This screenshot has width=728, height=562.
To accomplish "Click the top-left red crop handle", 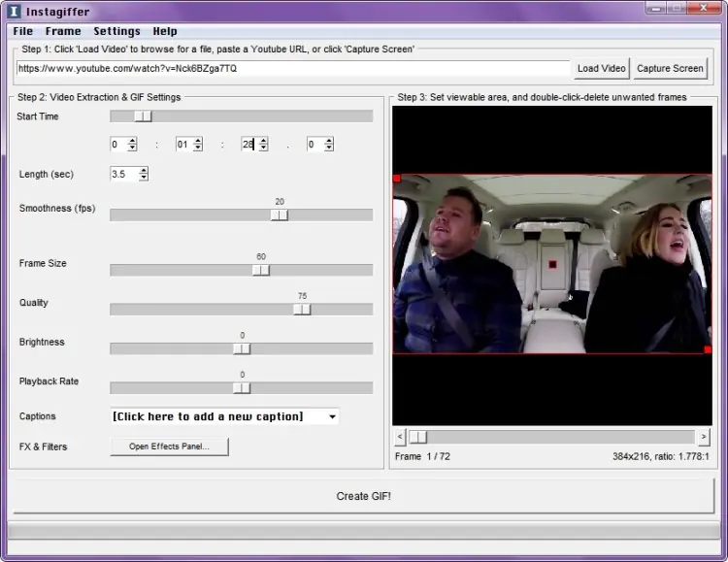I will pyautogui.click(x=396, y=179).
